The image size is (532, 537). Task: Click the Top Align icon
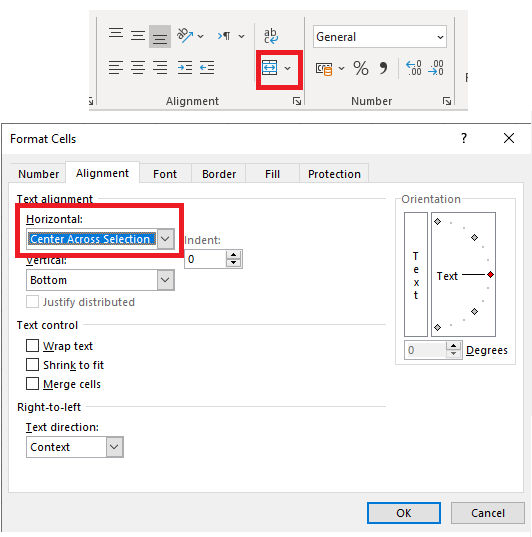point(116,34)
